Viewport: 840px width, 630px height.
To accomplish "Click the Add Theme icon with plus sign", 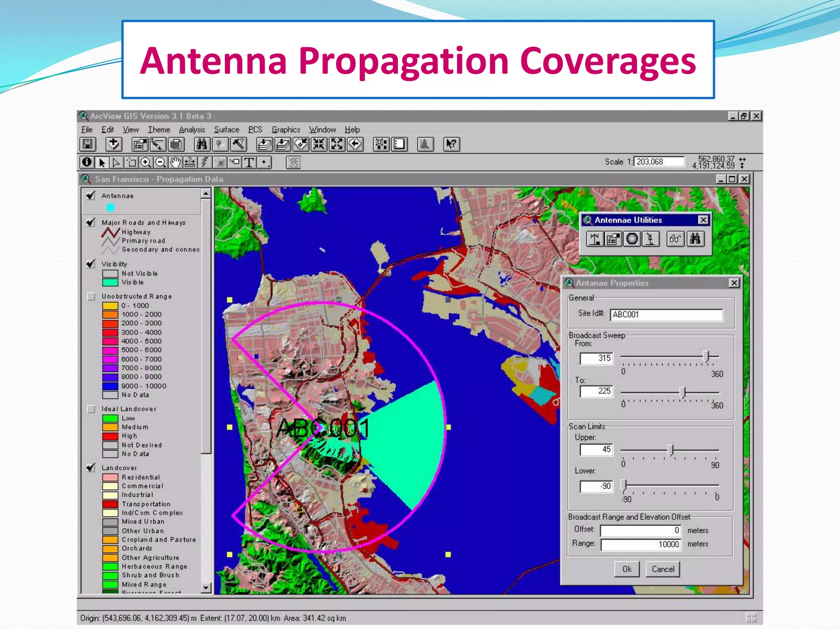I will click(114, 144).
